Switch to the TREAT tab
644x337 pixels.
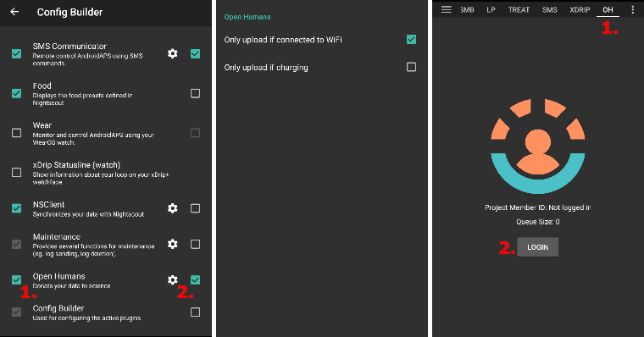tap(519, 10)
